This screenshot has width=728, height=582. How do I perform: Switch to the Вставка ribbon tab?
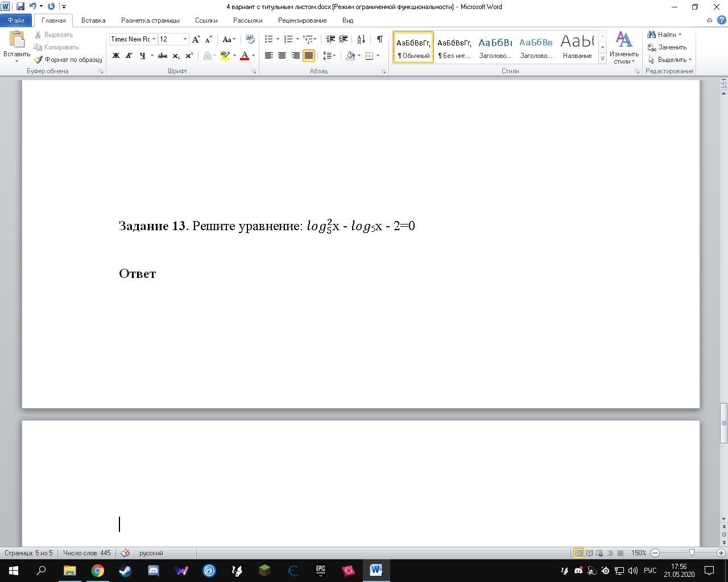[x=93, y=20]
